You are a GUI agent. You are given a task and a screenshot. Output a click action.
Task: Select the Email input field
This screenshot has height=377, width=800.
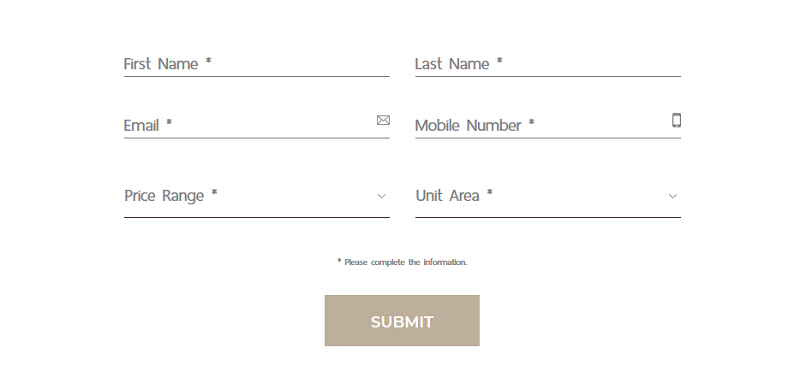click(257, 125)
